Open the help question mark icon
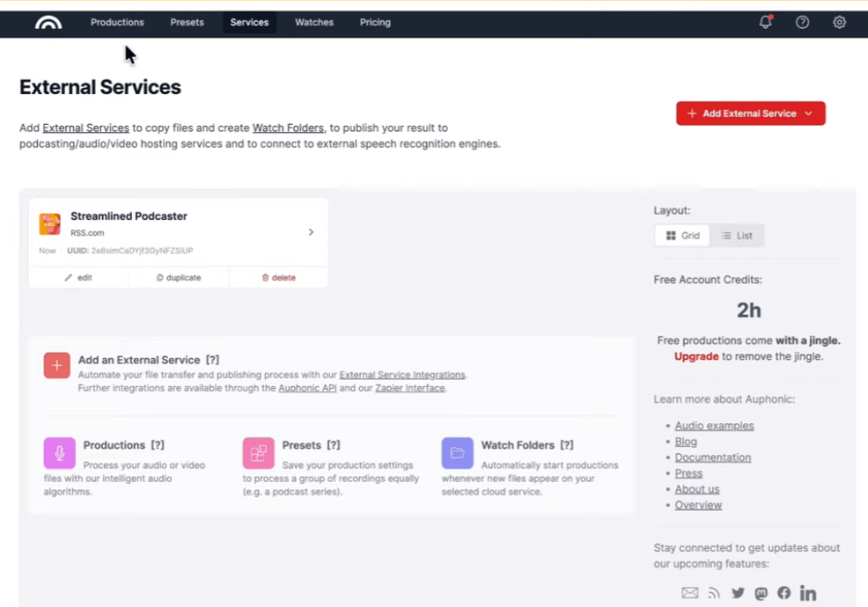The height and width of the screenshot is (607, 868). (802, 23)
